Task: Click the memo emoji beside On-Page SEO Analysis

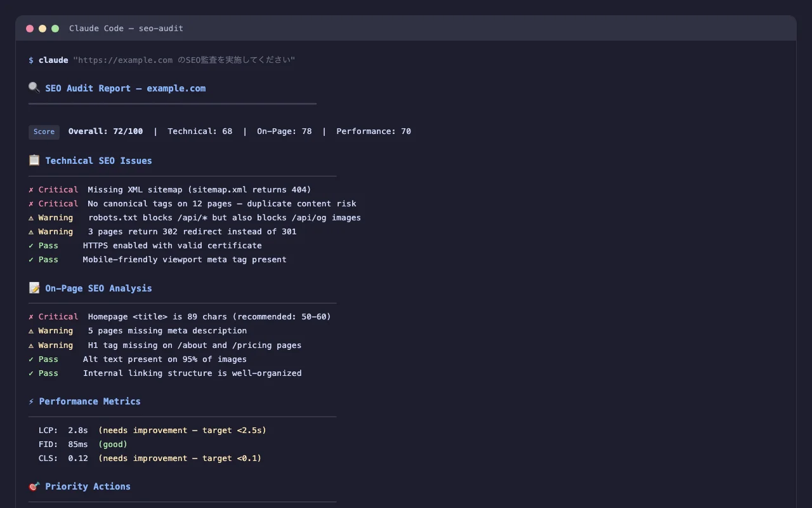Action: tap(34, 288)
